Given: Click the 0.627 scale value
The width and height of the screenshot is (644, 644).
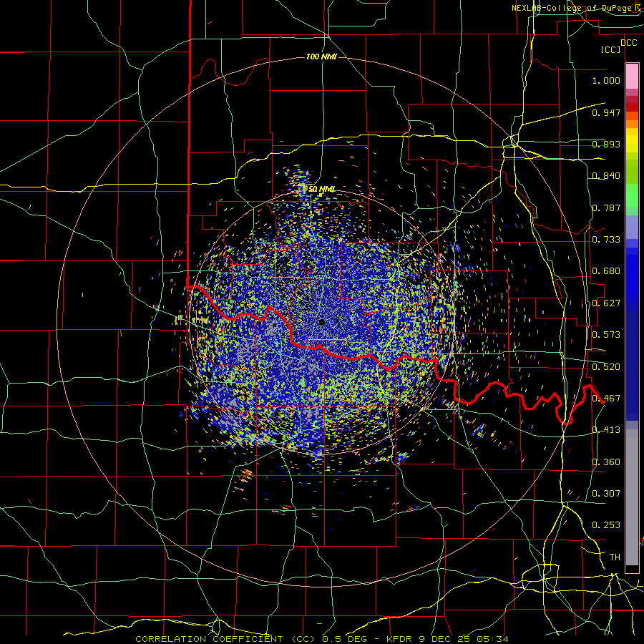Looking at the screenshot, I should tap(606, 303).
